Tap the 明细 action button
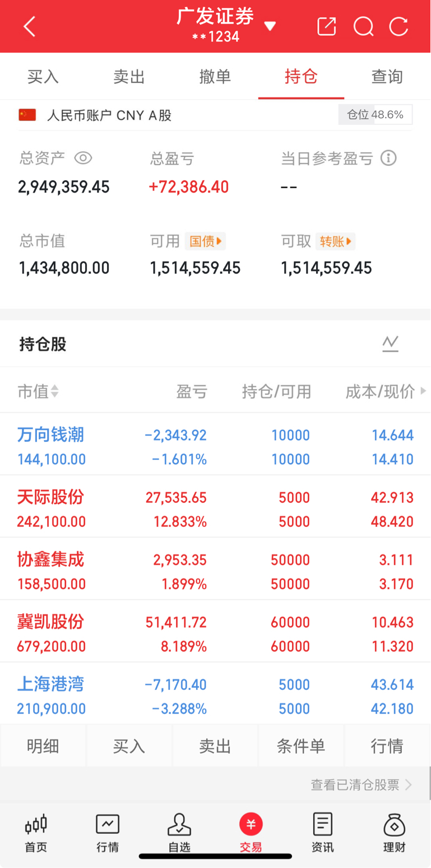 (x=43, y=746)
